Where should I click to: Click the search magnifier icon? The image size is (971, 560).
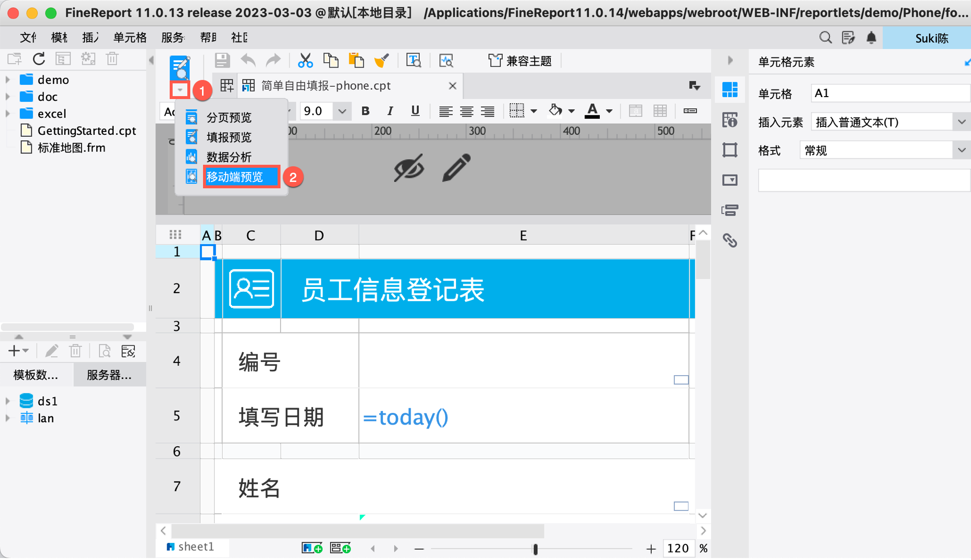825,38
